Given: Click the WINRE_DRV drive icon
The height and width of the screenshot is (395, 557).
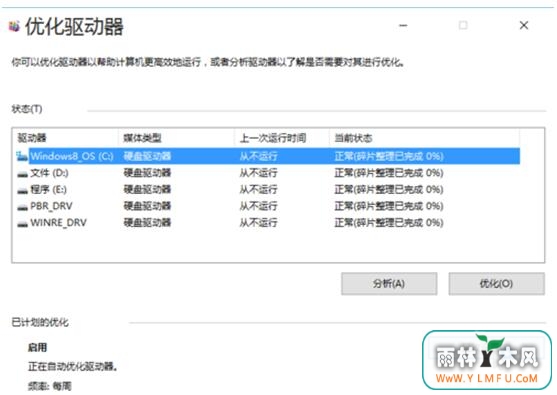Looking at the screenshot, I should 23,223.
